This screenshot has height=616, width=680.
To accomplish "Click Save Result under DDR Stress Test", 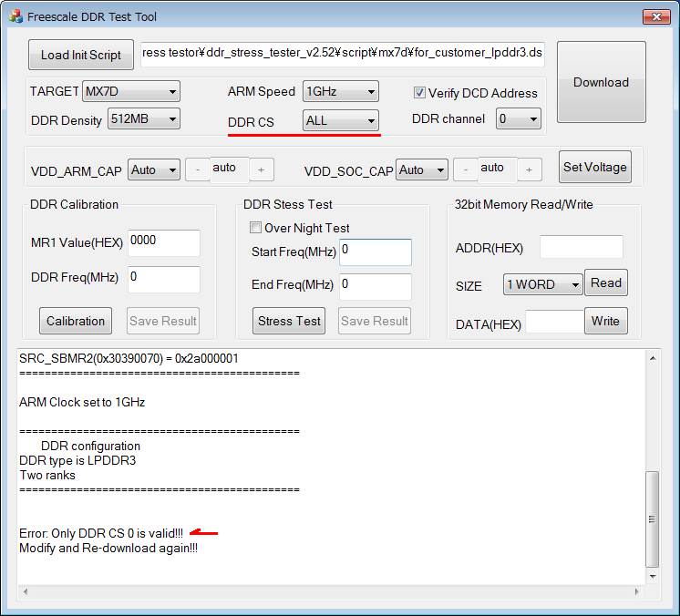I will tap(375, 321).
